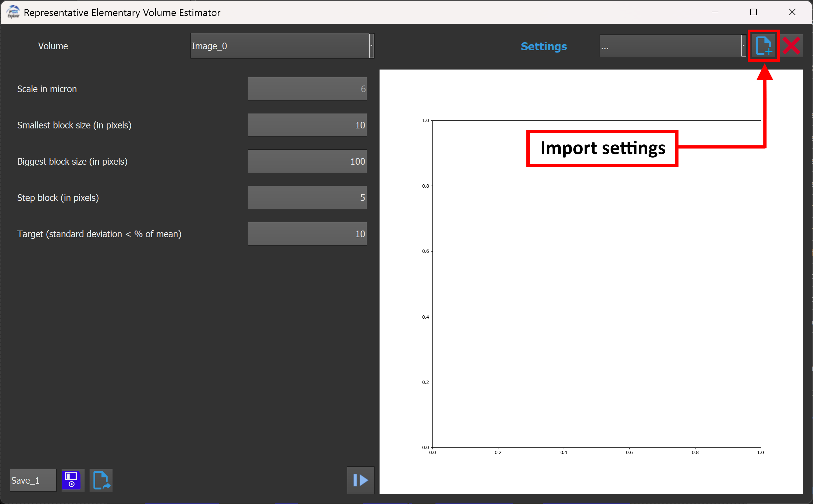Expand the Settings combo box showing '...'
Image resolution: width=813 pixels, height=504 pixels.
[x=671, y=46]
